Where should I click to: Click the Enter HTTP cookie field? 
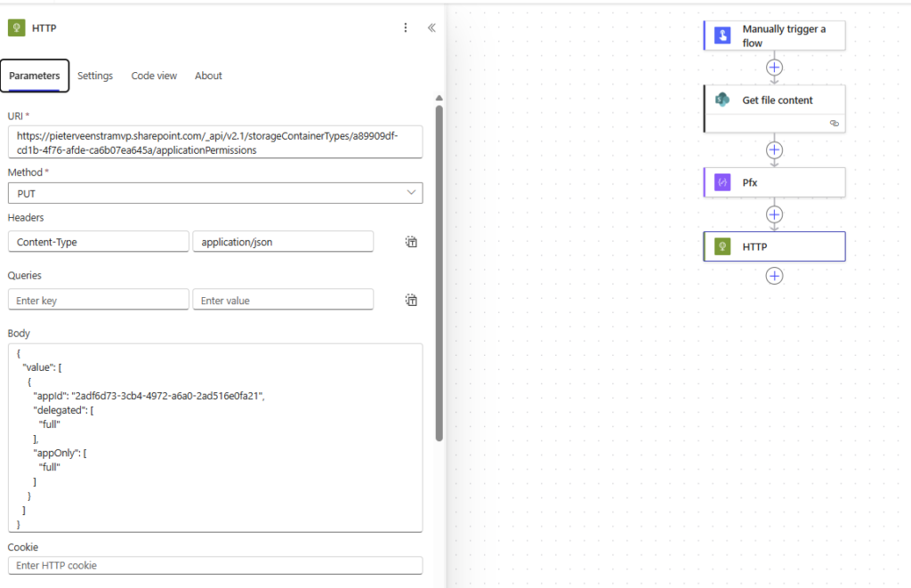point(215,566)
